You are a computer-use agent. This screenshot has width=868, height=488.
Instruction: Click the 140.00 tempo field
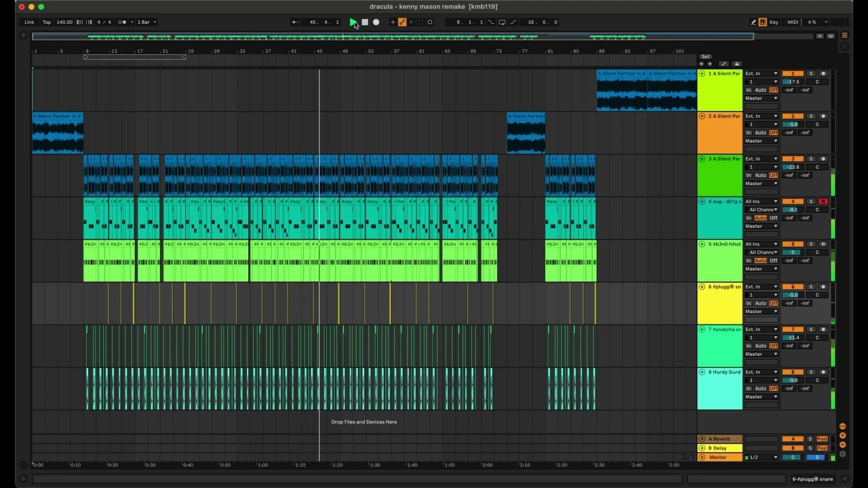pyautogui.click(x=64, y=22)
